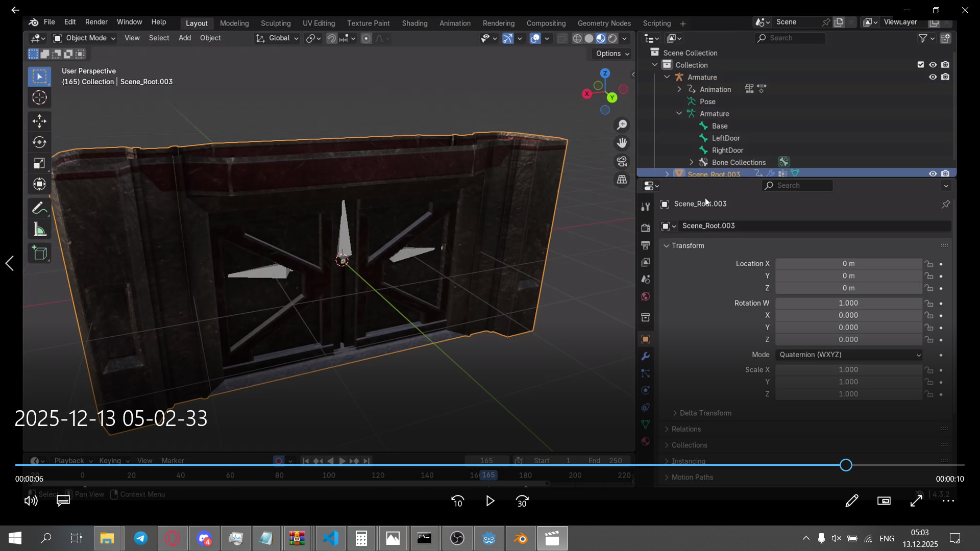Switch to the Shading workspace tab

pos(414,23)
